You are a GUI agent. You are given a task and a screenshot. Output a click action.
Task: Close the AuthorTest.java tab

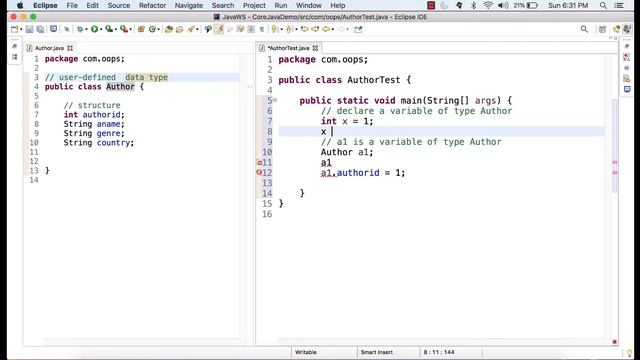point(315,48)
